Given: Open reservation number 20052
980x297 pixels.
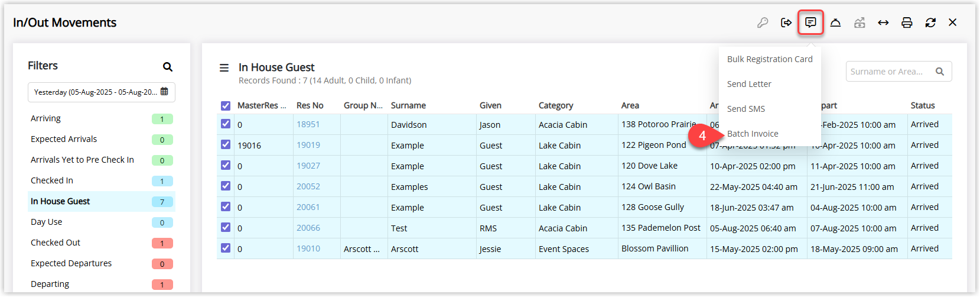Looking at the screenshot, I should [x=308, y=186].
